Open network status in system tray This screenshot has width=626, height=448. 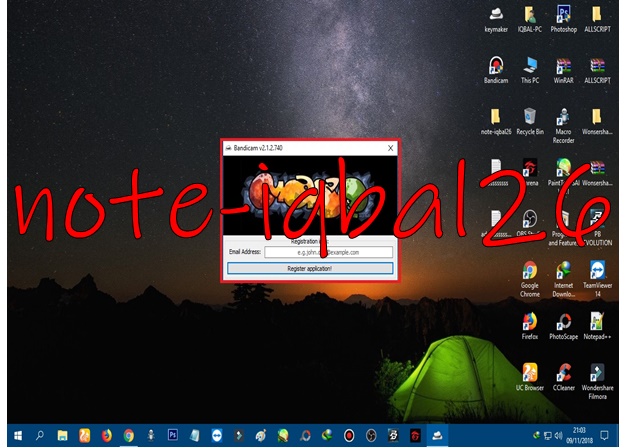point(548,436)
